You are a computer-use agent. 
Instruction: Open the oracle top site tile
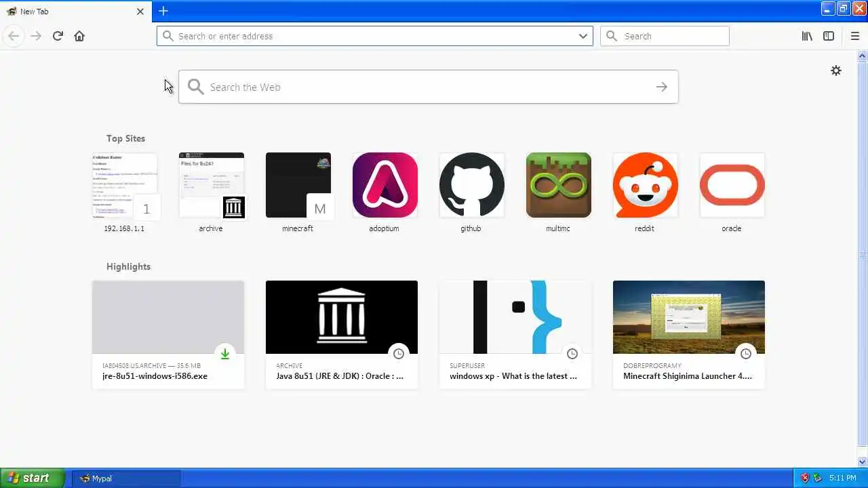click(x=732, y=185)
